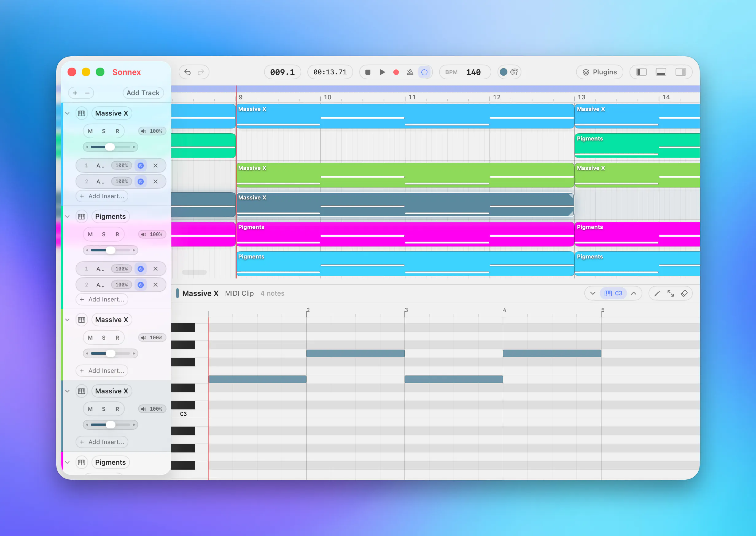
Task: Bypass insert 2 on the Pigments track
Action: coord(141,285)
